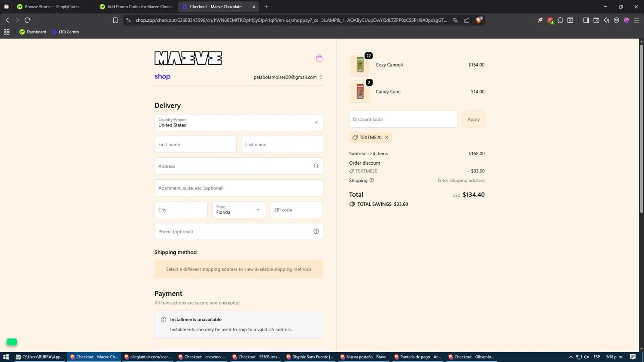This screenshot has width=644, height=362.
Task: Click the address search magnifier icon
Action: click(316, 166)
